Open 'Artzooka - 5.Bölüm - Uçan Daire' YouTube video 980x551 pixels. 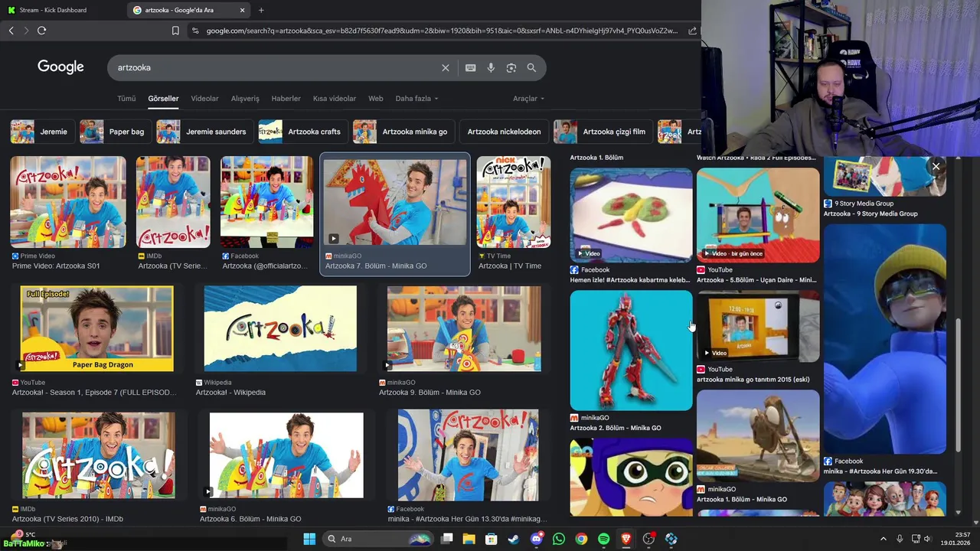tap(758, 215)
